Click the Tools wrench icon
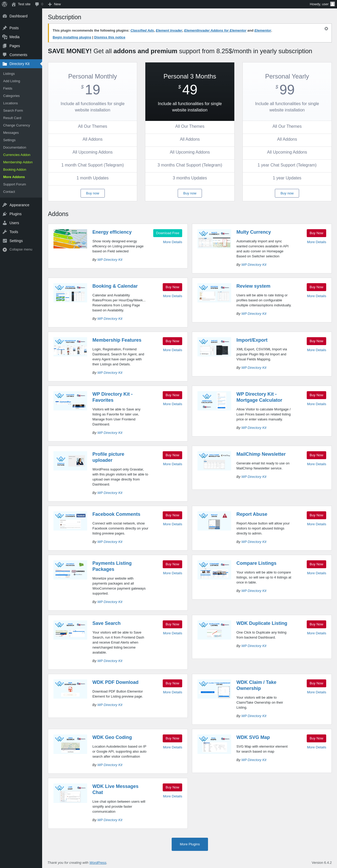 [x=5, y=232]
